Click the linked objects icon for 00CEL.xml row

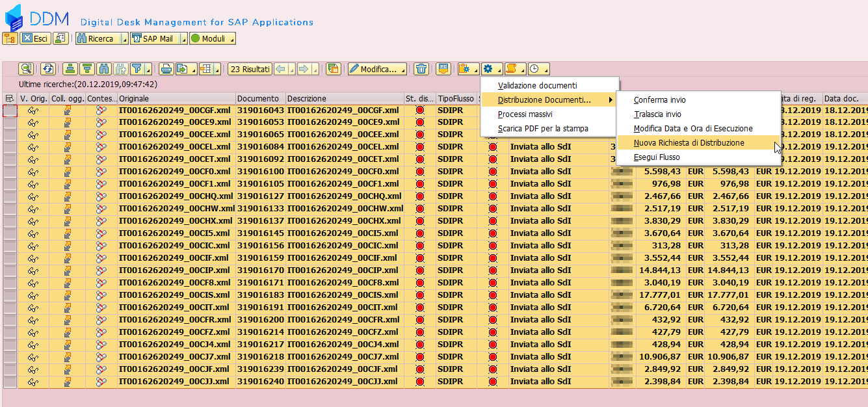(67, 147)
